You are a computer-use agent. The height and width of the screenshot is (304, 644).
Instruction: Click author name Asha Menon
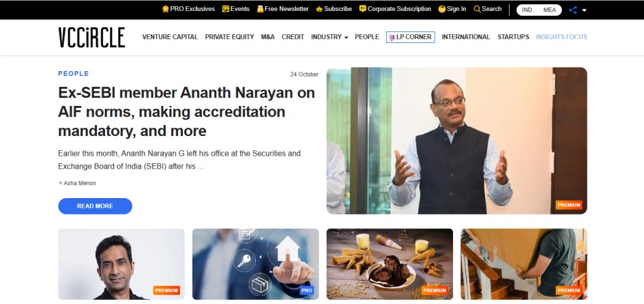coord(80,183)
